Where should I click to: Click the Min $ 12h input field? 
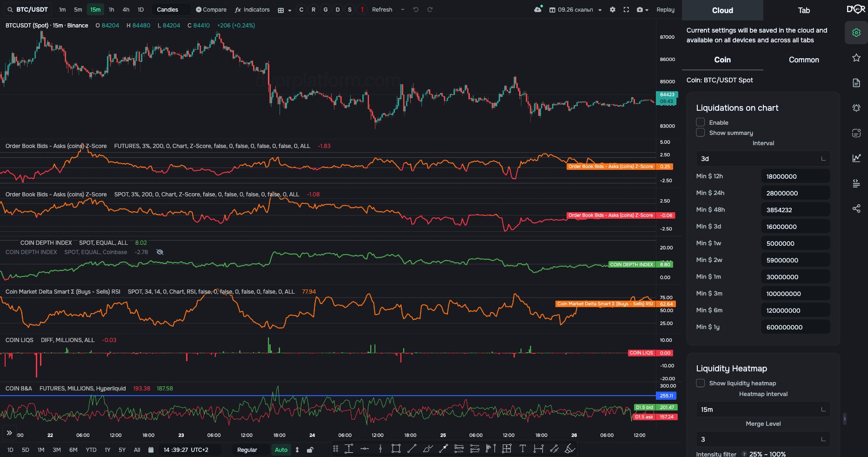(795, 176)
